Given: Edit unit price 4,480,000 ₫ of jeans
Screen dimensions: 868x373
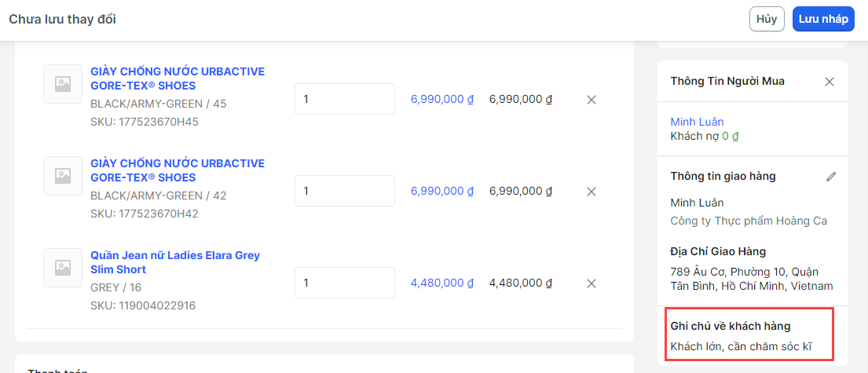Looking at the screenshot, I should pos(442,283).
